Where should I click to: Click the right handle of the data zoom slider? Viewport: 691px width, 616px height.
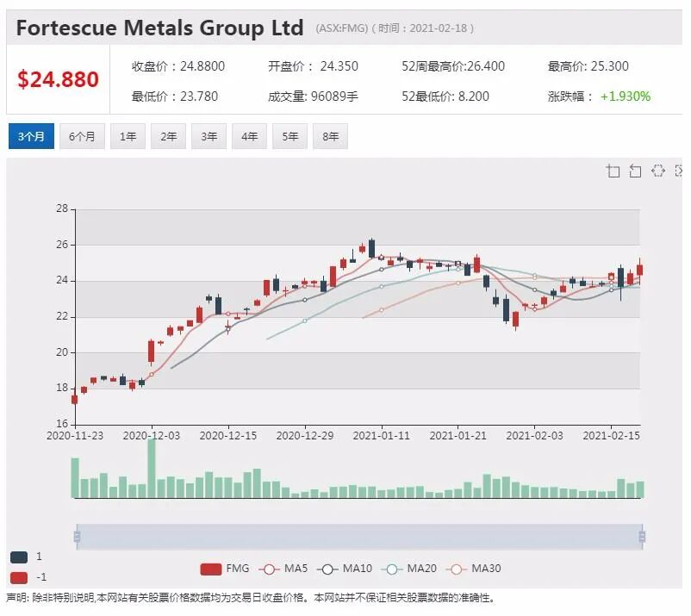[642, 537]
